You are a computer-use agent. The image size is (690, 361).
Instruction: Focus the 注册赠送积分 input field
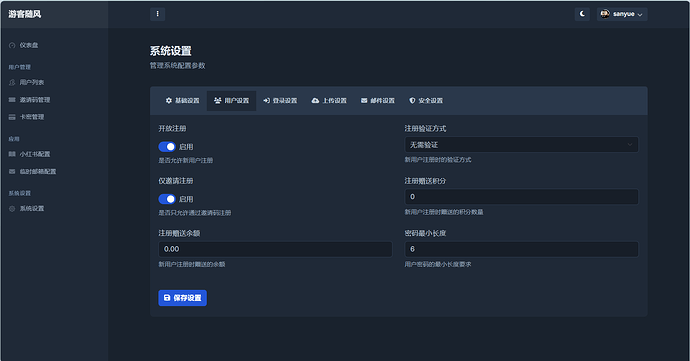tap(521, 197)
